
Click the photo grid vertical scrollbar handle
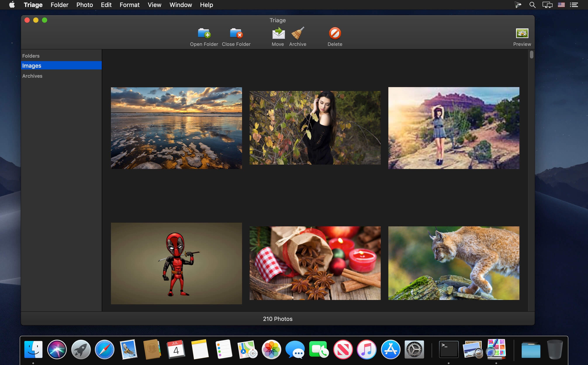531,55
